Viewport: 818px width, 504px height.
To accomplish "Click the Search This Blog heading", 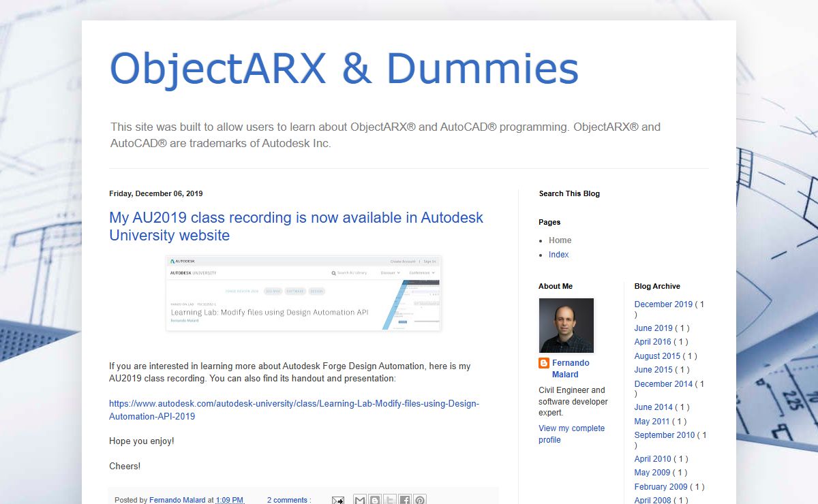I will [569, 193].
